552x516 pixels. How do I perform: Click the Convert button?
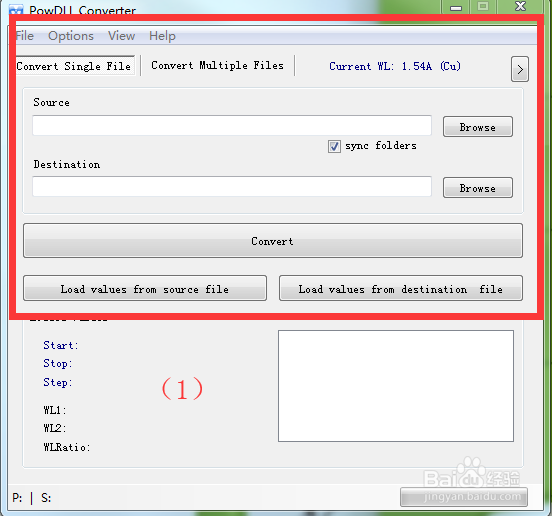coord(273,241)
